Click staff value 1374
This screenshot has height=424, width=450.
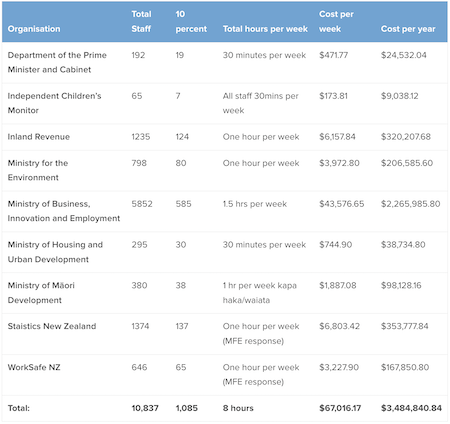click(x=140, y=326)
